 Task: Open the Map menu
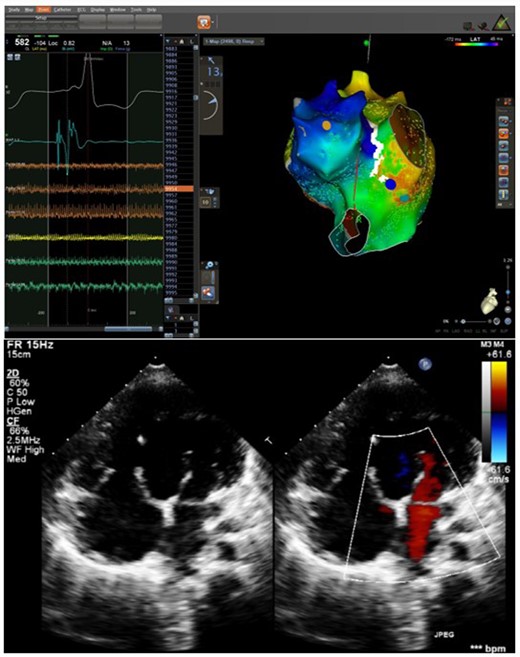click(x=29, y=10)
